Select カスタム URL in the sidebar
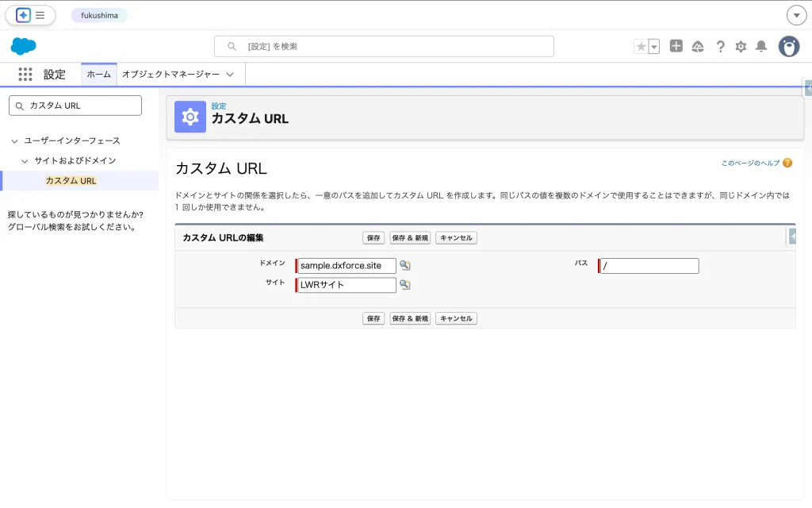This screenshot has width=812, height=508. [71, 181]
